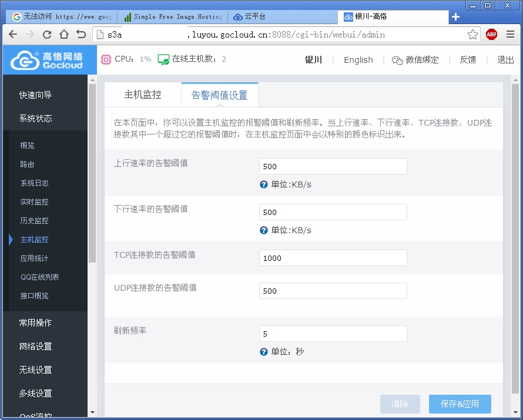Screen dimensions: 523x420
Task: Reload the page with the refresh icon
Action: click(x=47, y=34)
